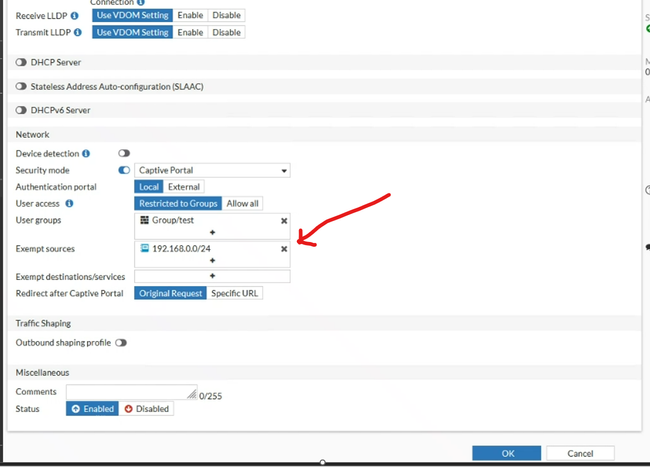650x467 pixels.
Task: Click the 192.168.0.0/24 entry text
Action: [x=182, y=248]
